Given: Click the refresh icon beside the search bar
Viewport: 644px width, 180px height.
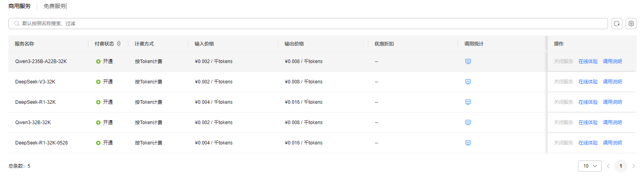Looking at the screenshot, I should point(617,24).
